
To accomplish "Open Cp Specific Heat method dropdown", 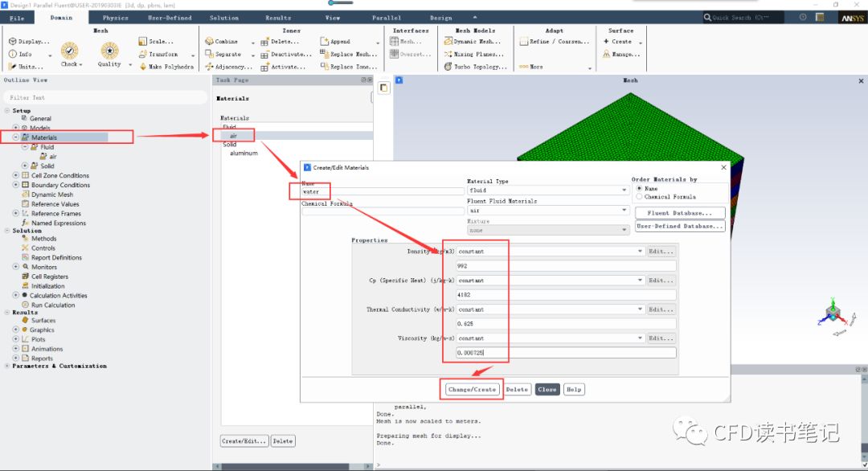I will [551, 280].
